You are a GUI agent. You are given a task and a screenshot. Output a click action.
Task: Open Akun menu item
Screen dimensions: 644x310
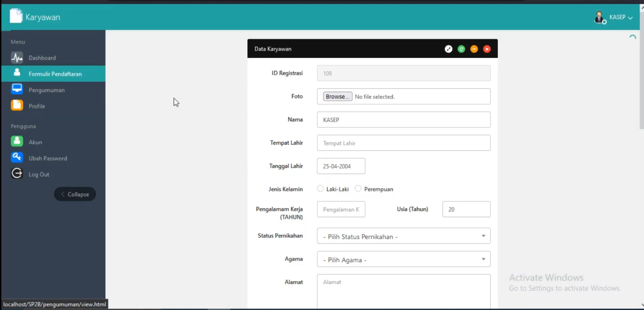53,142
